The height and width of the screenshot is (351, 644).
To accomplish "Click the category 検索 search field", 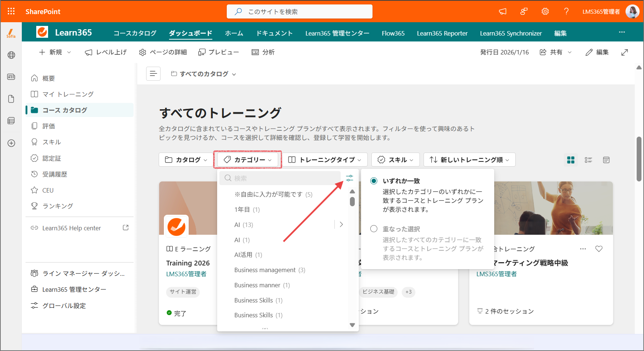I will coord(280,178).
